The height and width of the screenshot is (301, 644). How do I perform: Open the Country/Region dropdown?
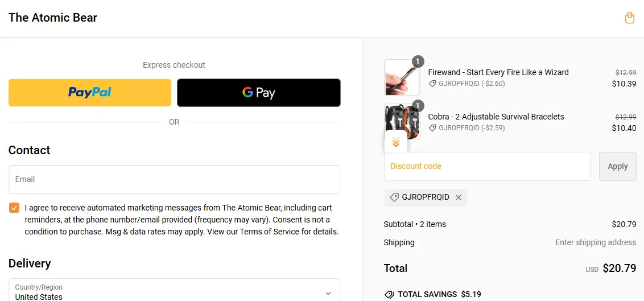click(x=174, y=292)
